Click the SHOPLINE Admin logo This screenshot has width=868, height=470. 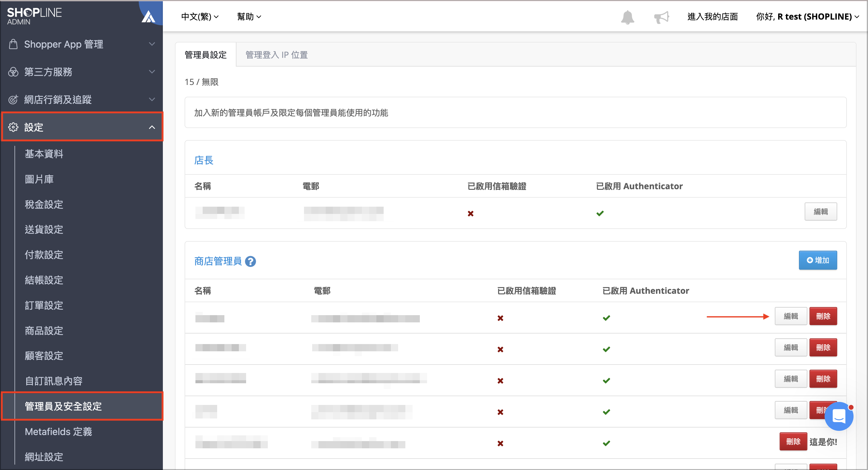click(34, 16)
